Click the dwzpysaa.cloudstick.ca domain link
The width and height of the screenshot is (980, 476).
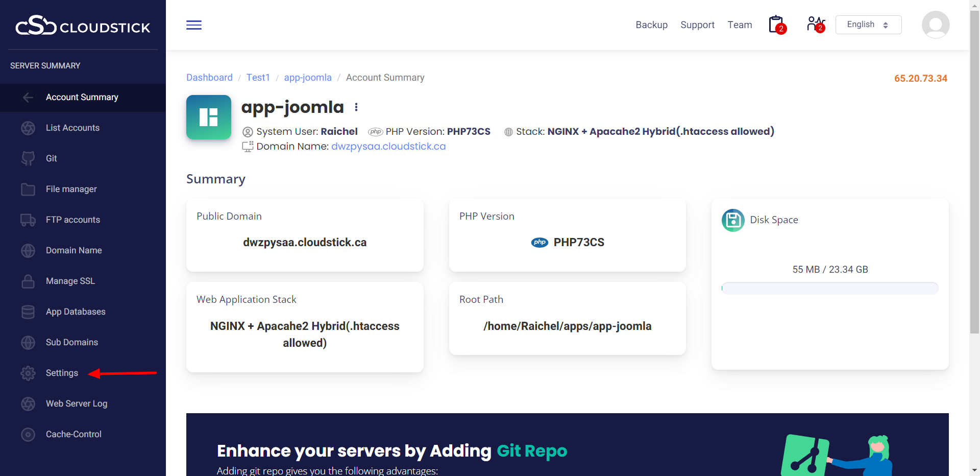388,147
